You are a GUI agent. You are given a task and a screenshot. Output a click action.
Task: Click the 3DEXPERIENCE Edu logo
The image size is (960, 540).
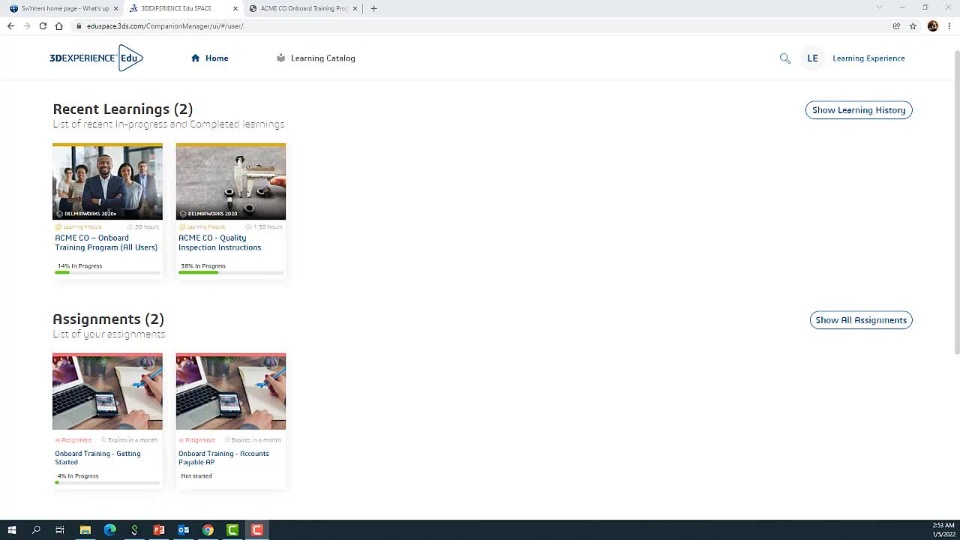(x=96, y=58)
